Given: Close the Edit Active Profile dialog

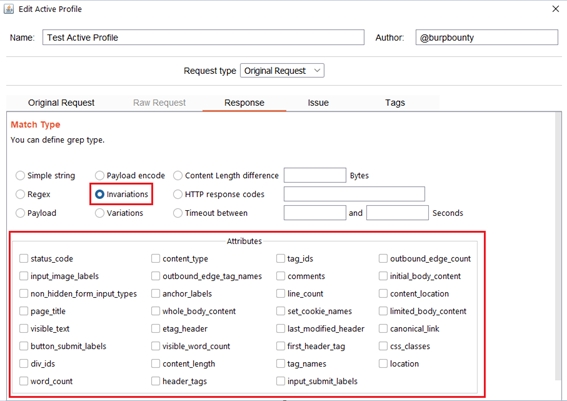Looking at the screenshot, I should [555, 9].
